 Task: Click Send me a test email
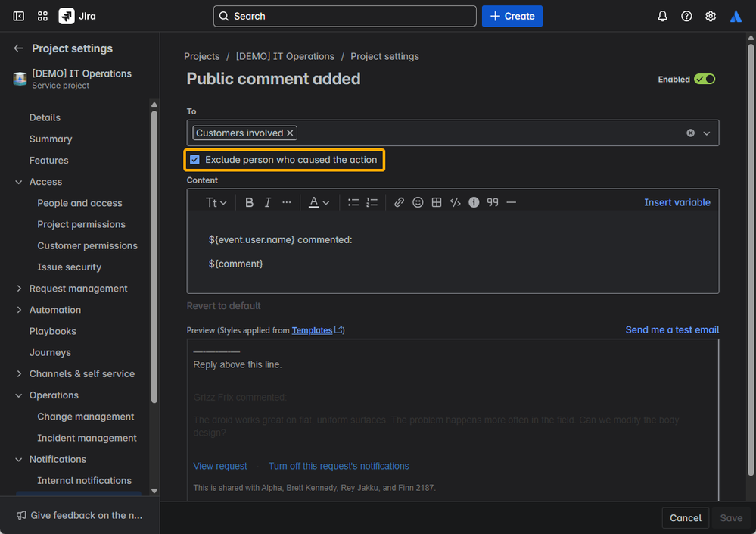[x=672, y=329]
